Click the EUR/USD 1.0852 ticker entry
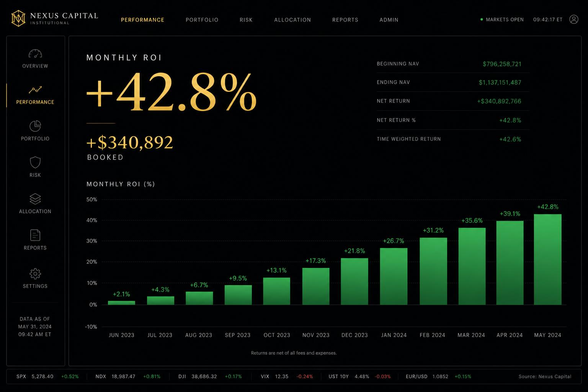The image size is (588, 392). pos(438,377)
